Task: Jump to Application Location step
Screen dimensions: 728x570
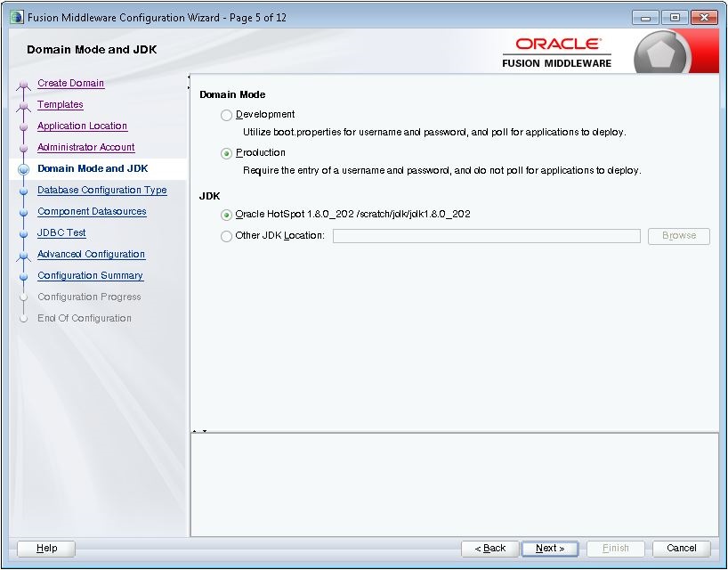Action: [82, 126]
